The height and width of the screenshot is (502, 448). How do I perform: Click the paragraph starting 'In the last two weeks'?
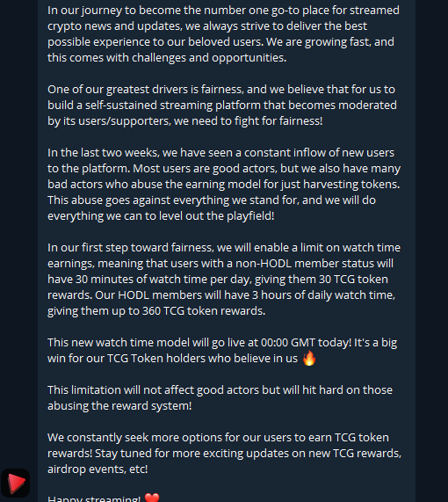tap(224, 184)
